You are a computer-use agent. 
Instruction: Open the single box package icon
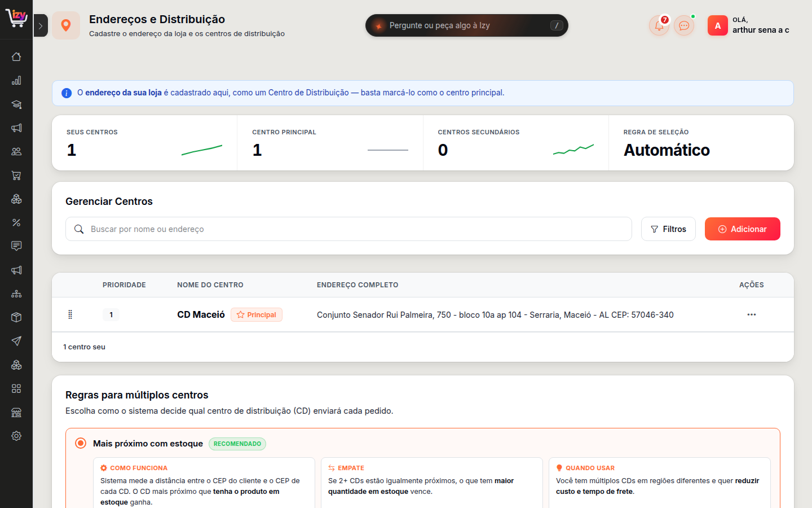point(16,317)
